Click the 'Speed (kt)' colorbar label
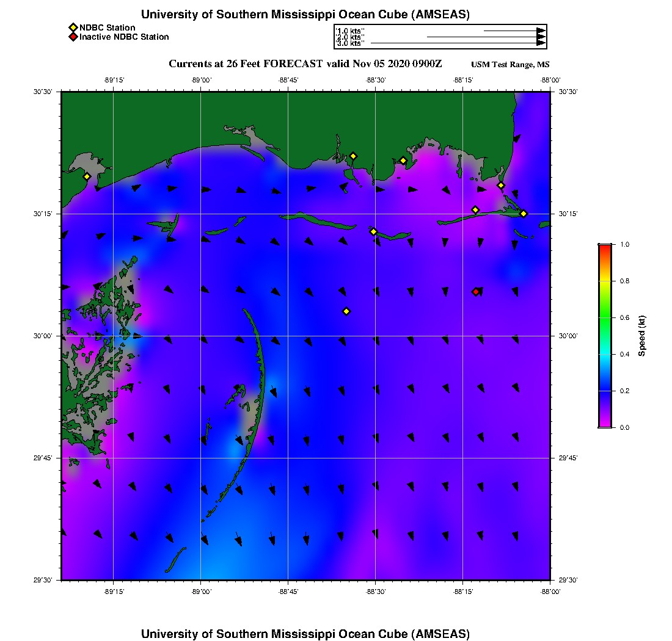This screenshot has height=641, width=672. 641,336
